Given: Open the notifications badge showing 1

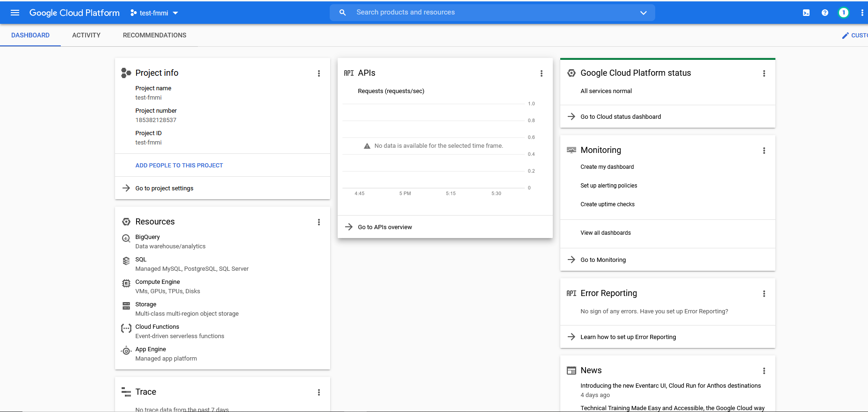Looking at the screenshot, I should (844, 13).
